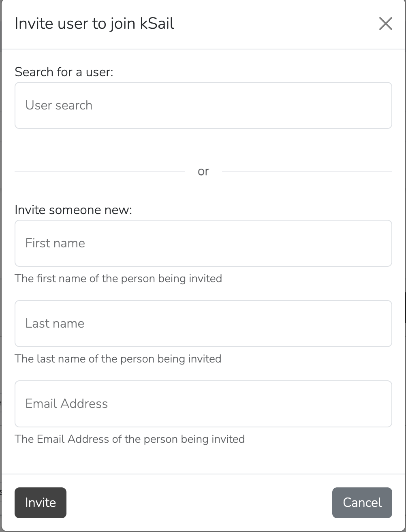
Task: Select the Last name text box
Action: pos(203,324)
